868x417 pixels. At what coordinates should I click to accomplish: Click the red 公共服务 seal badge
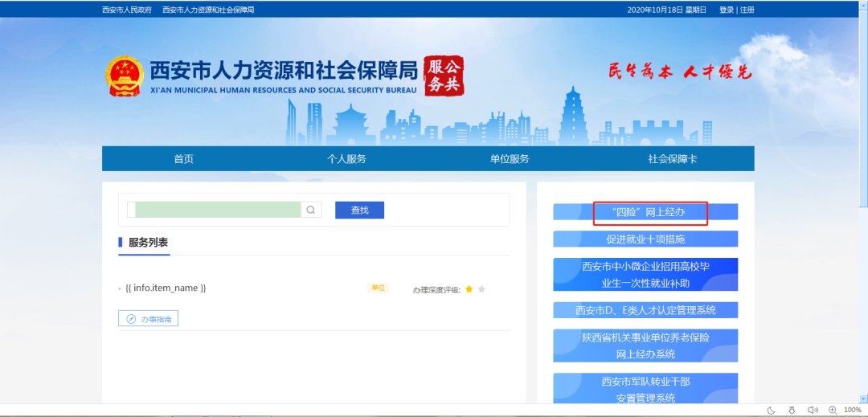point(444,76)
